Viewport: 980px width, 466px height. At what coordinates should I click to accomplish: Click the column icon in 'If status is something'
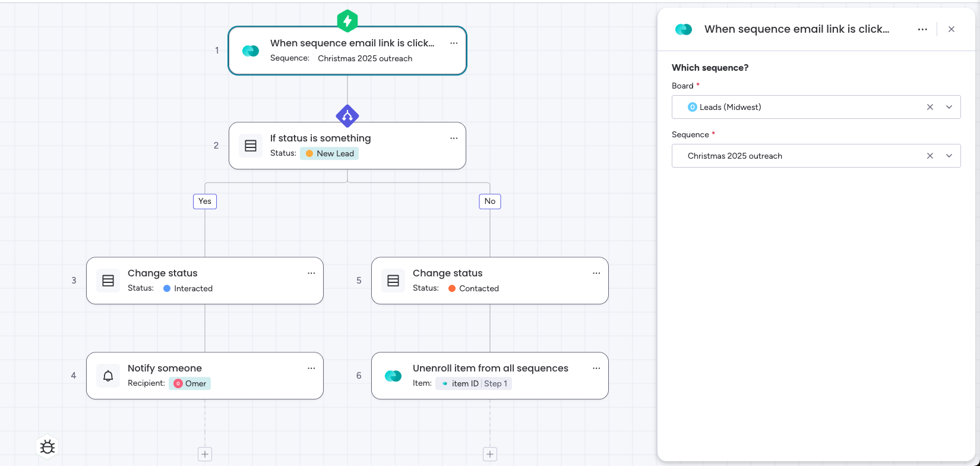tap(251, 146)
